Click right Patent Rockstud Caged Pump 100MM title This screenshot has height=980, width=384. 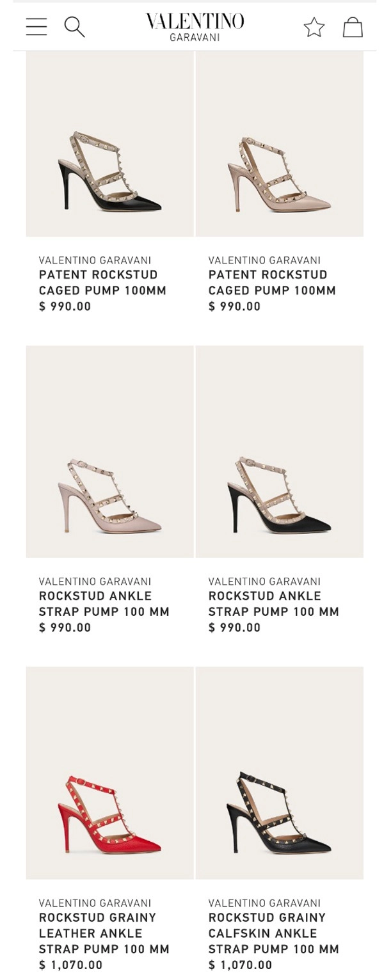[272, 282]
